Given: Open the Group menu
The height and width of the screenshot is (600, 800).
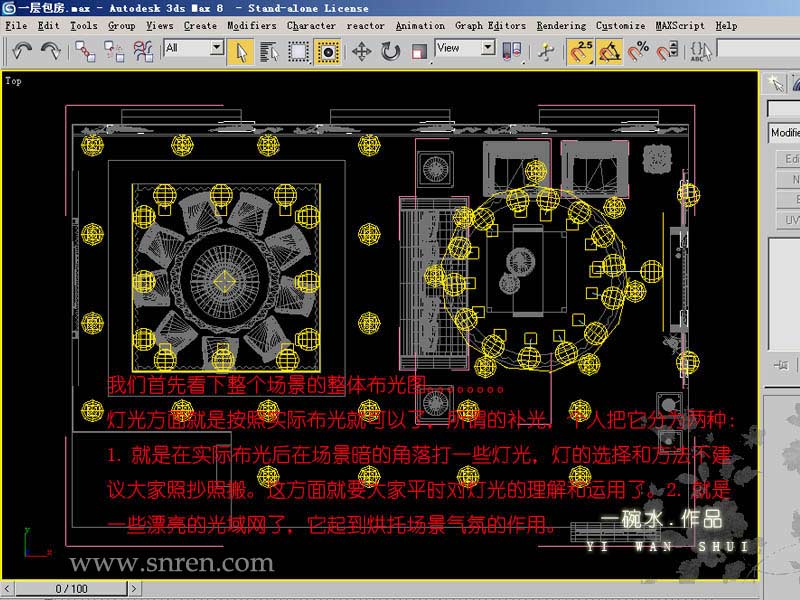Looking at the screenshot, I should click(x=121, y=26).
